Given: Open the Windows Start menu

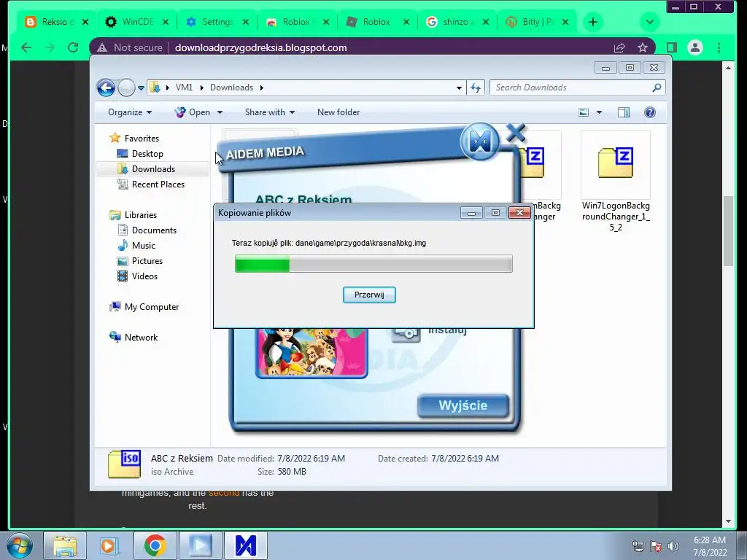Looking at the screenshot, I should (x=18, y=545).
